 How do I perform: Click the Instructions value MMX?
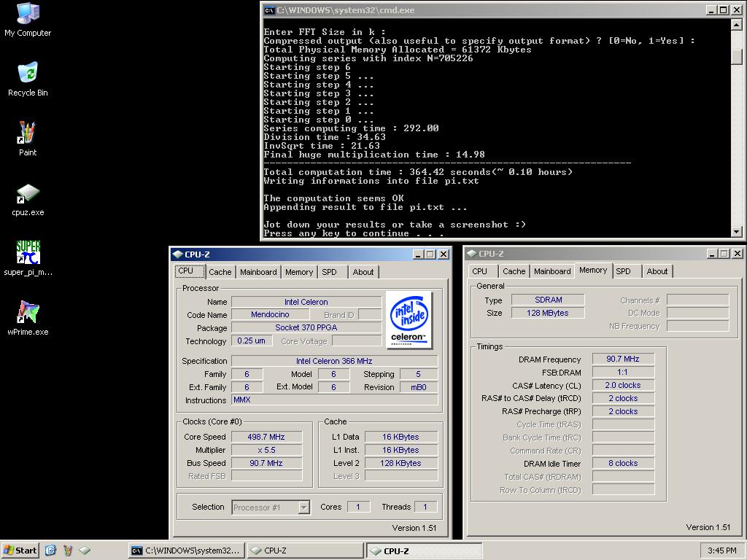(334, 400)
